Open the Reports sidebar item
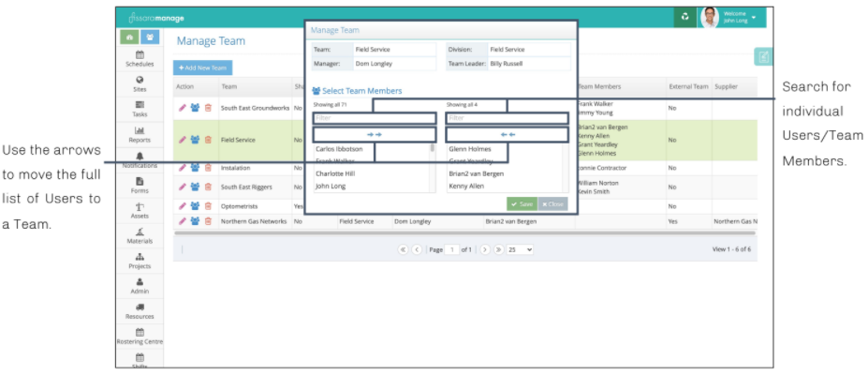Image resolution: width=868 pixels, height=375 pixels. [140, 135]
